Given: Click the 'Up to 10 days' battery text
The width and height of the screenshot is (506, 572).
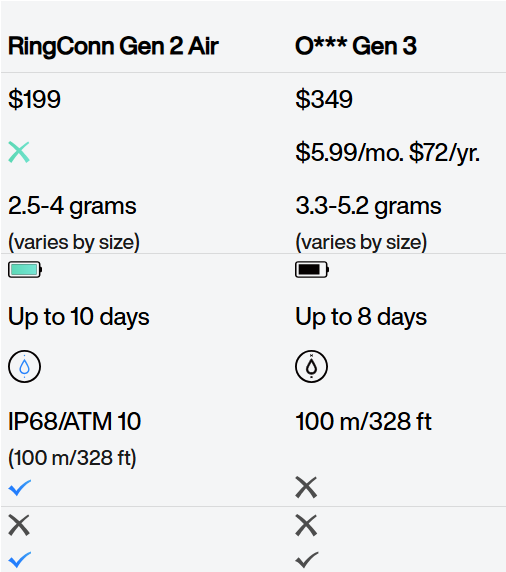Looking at the screenshot, I should tap(79, 317).
